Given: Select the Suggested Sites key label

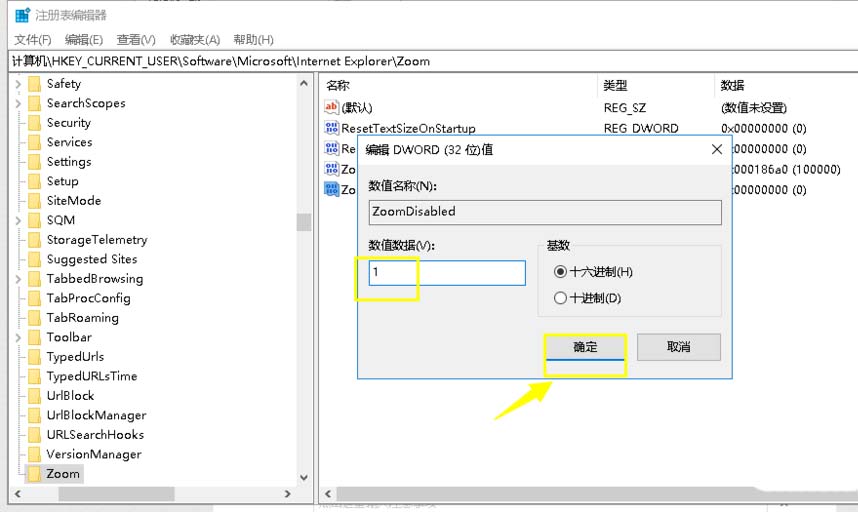Looking at the screenshot, I should tap(92, 259).
